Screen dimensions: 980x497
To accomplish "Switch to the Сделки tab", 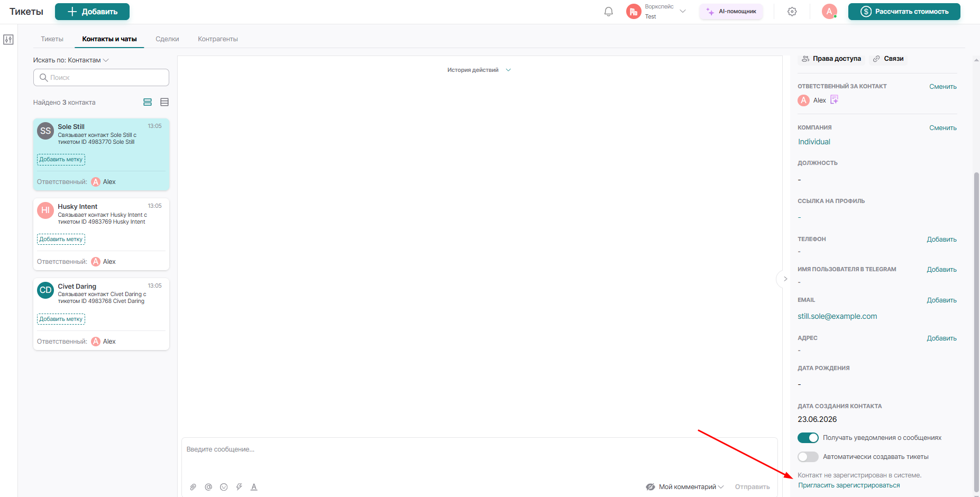I will point(167,39).
